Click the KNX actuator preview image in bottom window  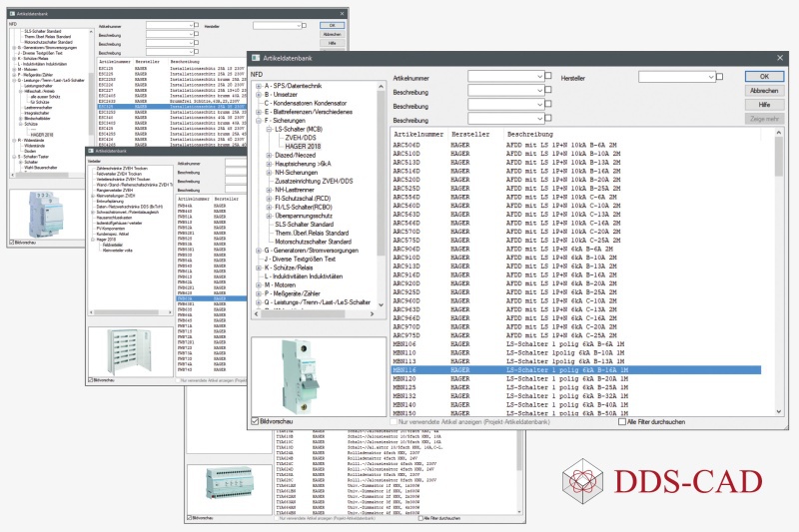pos(229,487)
